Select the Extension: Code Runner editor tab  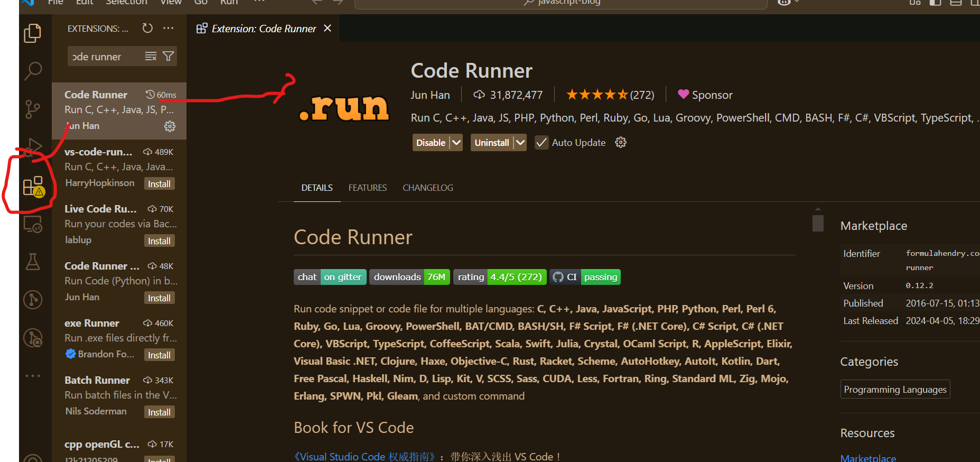point(264,29)
